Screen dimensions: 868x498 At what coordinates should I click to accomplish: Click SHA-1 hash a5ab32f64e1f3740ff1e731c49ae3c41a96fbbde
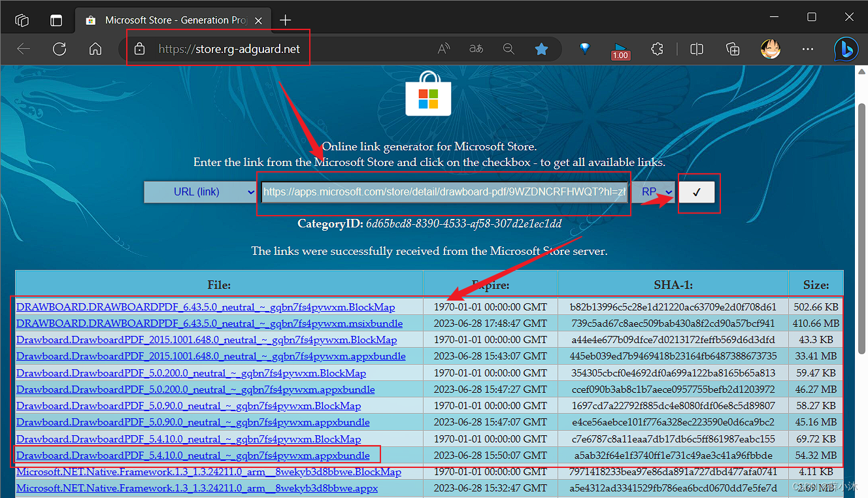click(673, 456)
